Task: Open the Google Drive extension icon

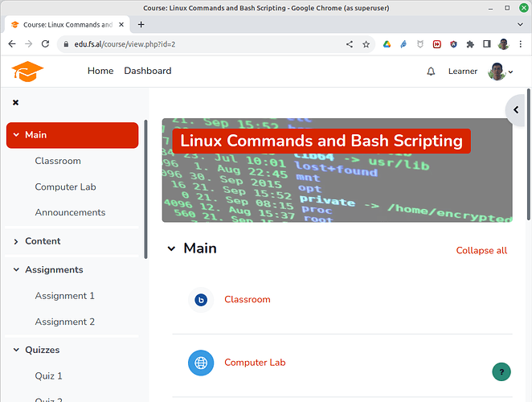Action: click(387, 44)
